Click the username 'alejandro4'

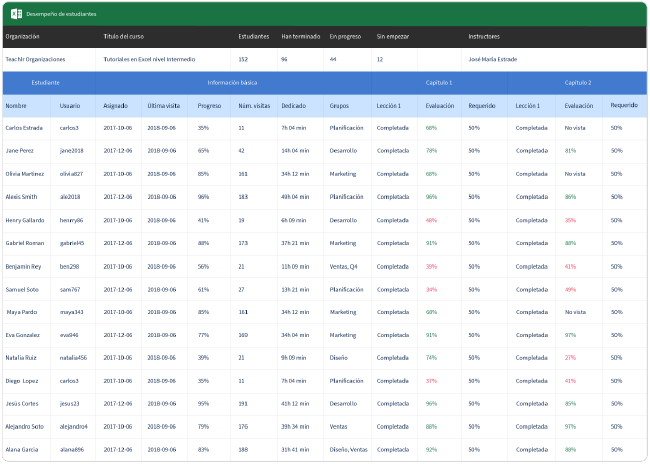[x=73, y=426]
